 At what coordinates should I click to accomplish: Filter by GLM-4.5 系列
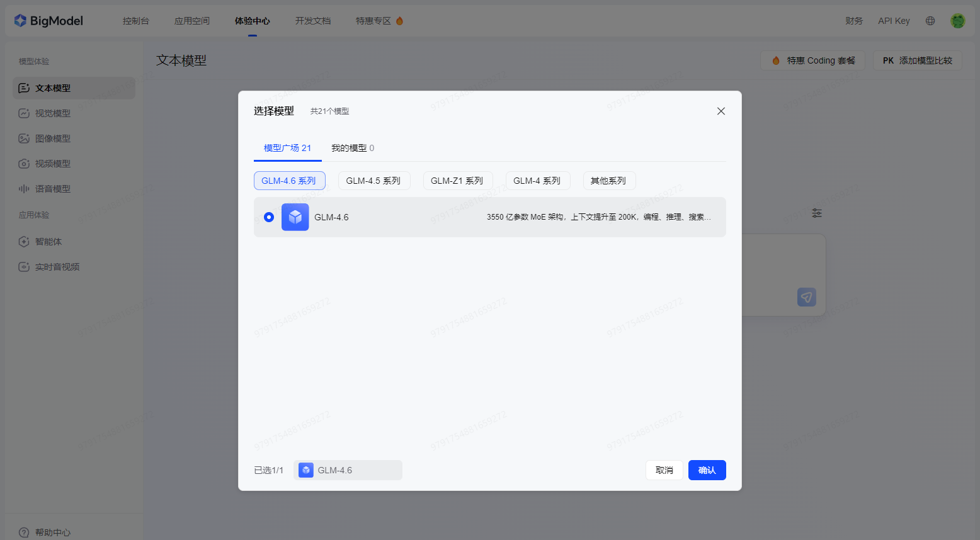[x=374, y=181]
